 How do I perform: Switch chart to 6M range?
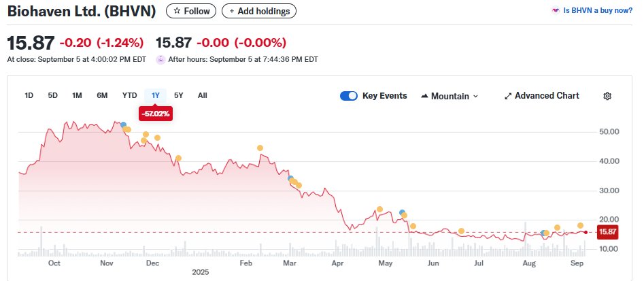102,95
